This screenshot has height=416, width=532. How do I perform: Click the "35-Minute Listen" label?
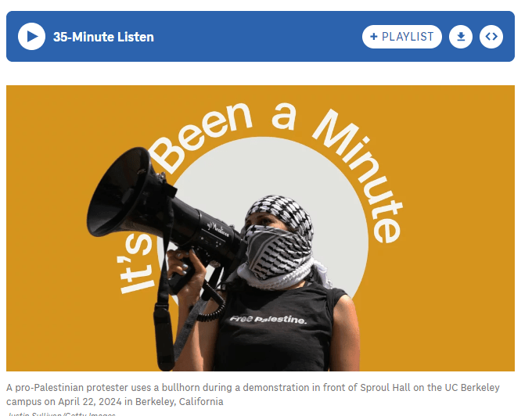103,37
